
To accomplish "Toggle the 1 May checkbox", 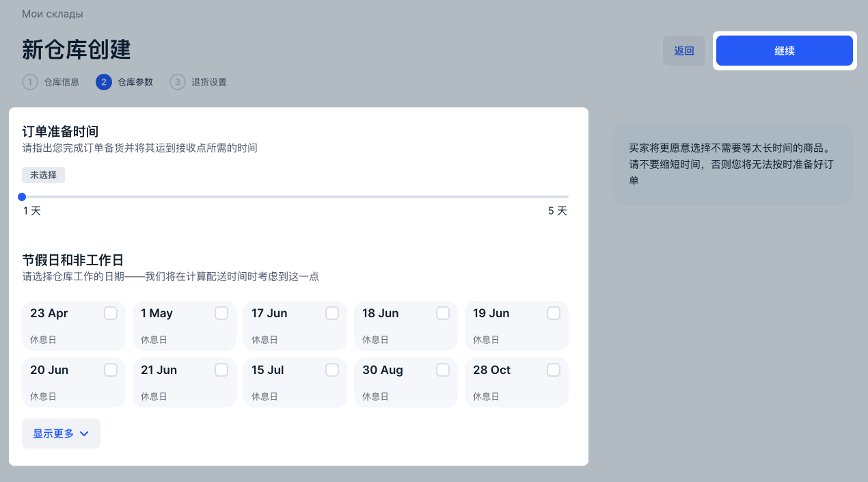I will [221, 313].
